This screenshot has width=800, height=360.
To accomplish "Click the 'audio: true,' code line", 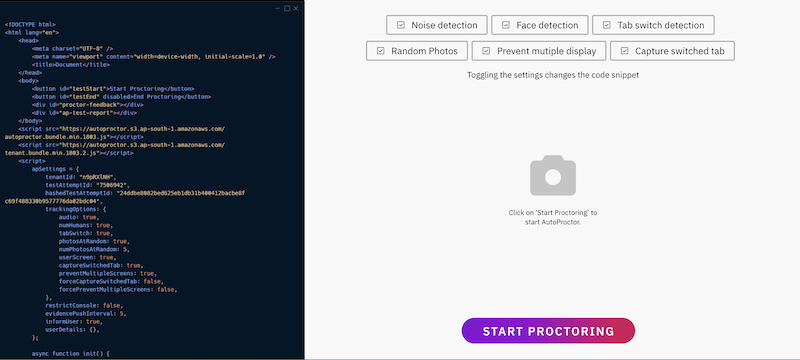I will pyautogui.click(x=79, y=217).
